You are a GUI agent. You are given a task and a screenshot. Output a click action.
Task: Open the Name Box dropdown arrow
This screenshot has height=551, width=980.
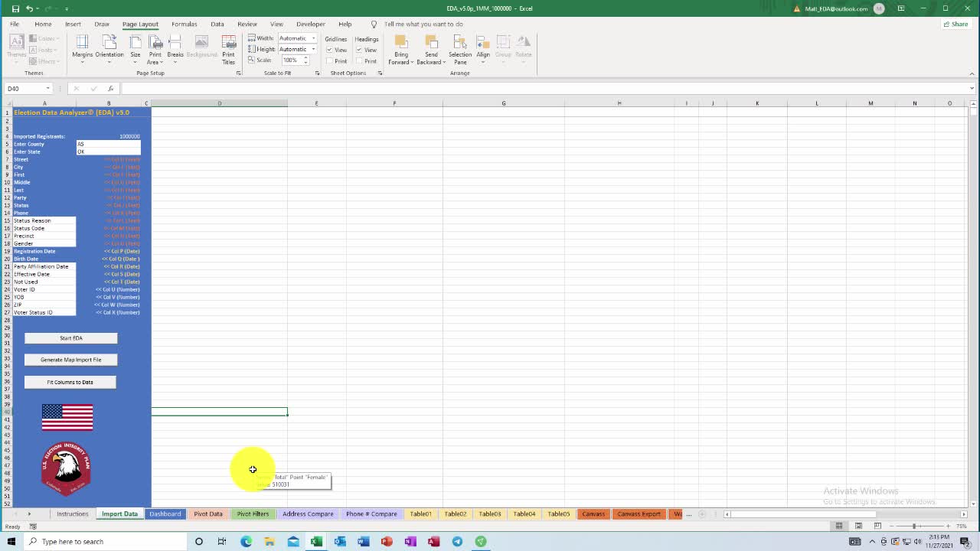click(x=47, y=89)
